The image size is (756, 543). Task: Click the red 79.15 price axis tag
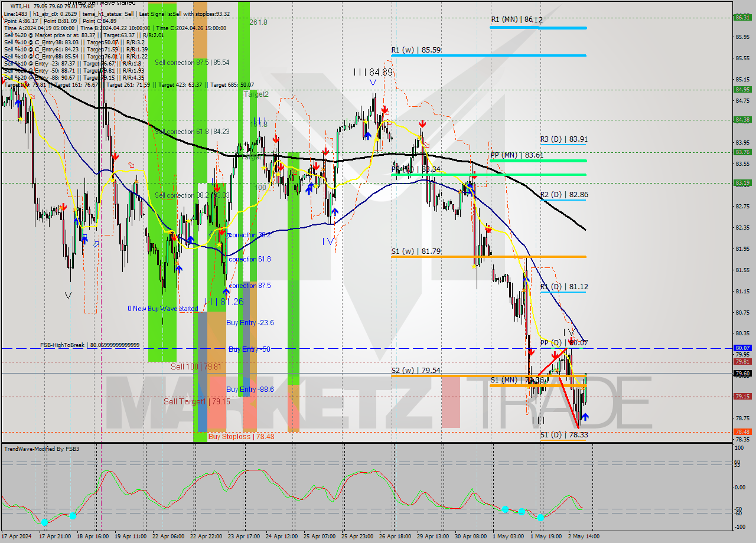(742, 396)
